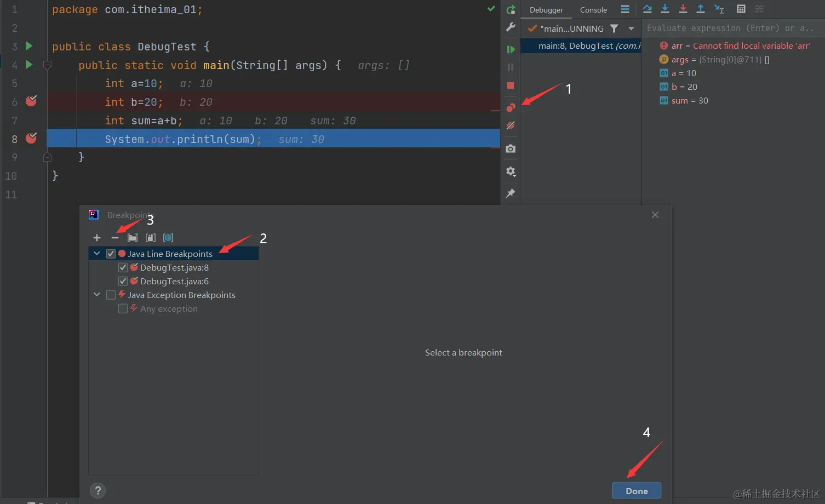Show execution point via layout lines icon

pos(625,9)
